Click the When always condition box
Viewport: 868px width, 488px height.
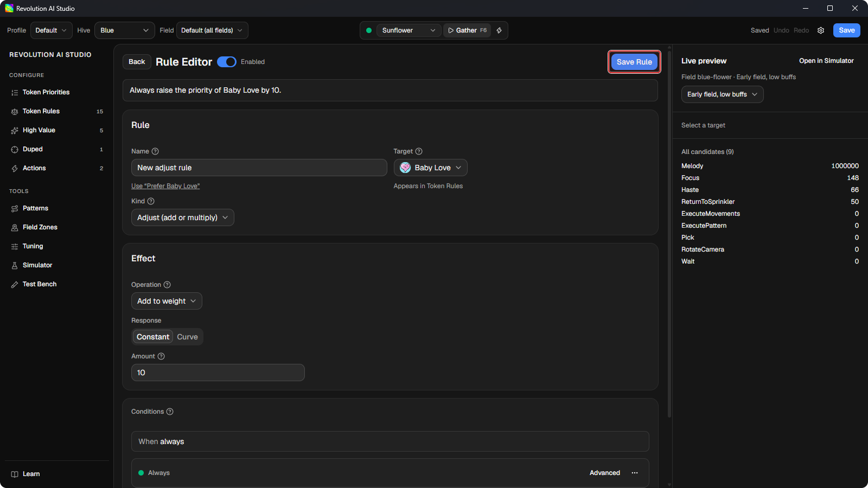pos(390,441)
